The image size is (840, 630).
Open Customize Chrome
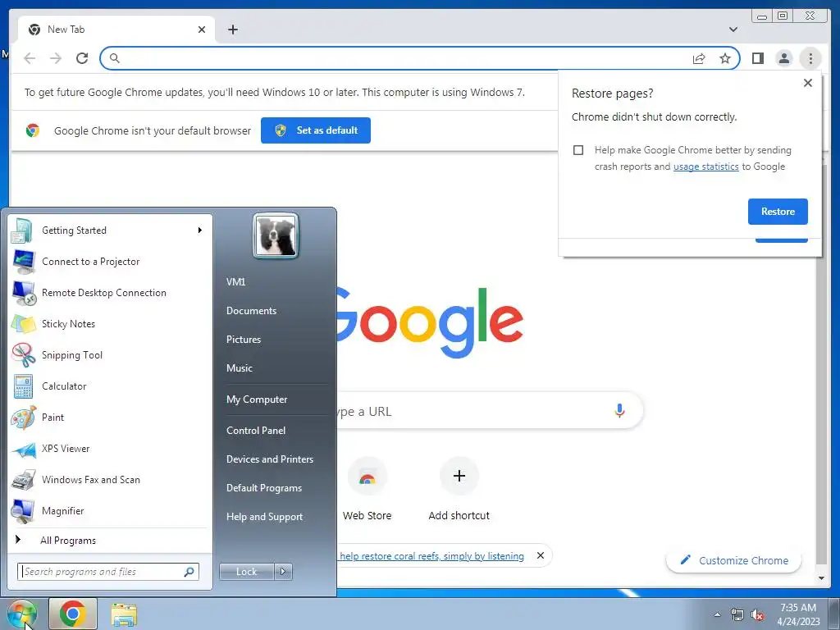(734, 560)
